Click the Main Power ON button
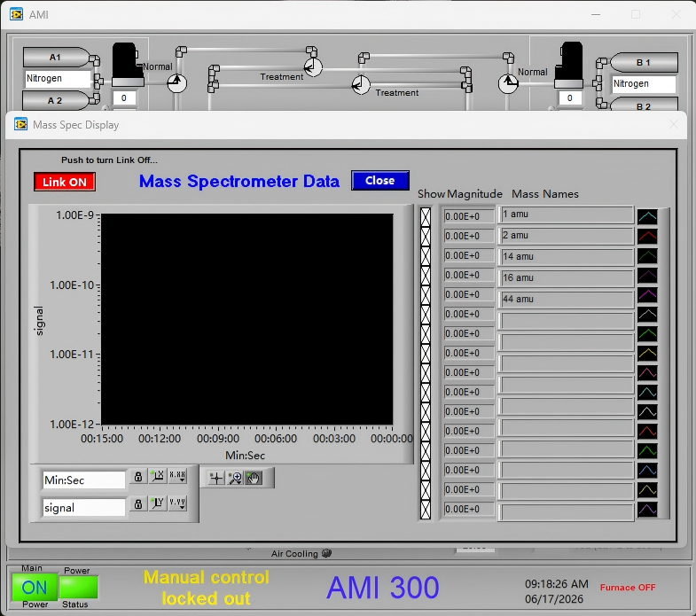 pyautogui.click(x=35, y=588)
